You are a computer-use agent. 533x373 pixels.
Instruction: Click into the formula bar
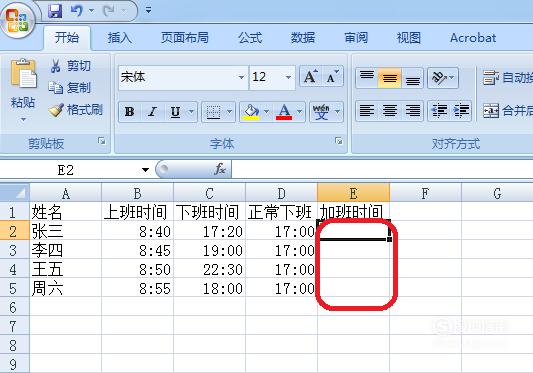[x=382, y=169]
